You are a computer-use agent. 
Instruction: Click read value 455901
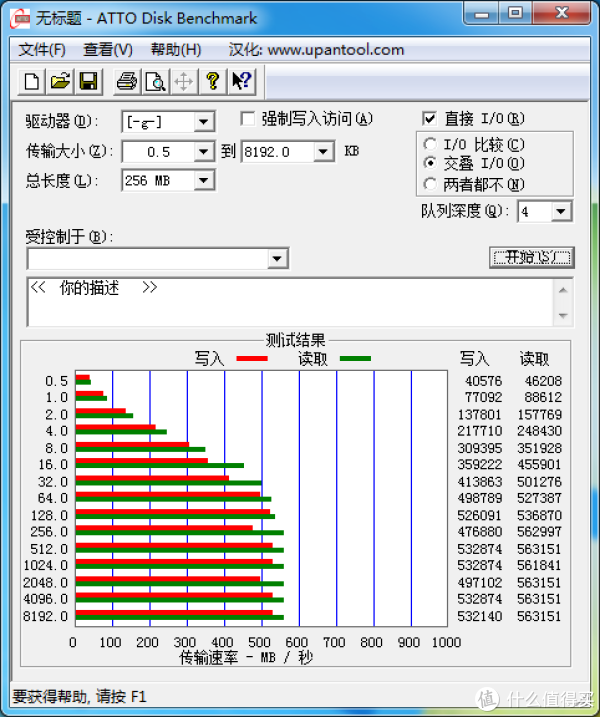coord(540,464)
